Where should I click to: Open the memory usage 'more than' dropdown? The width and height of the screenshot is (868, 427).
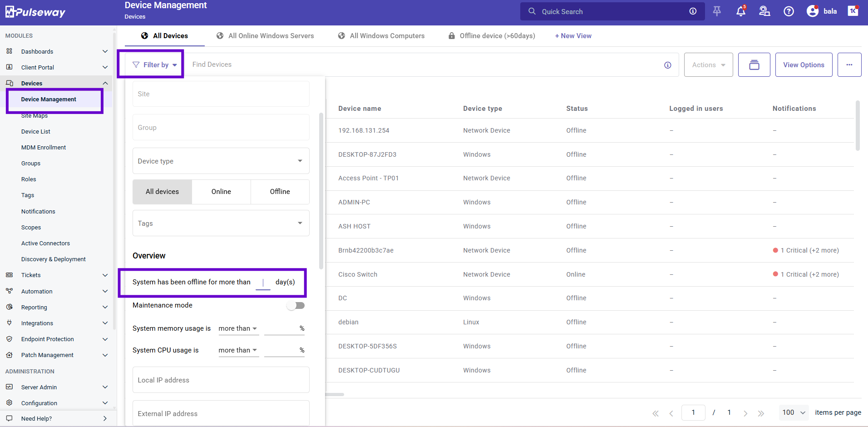[238, 328]
